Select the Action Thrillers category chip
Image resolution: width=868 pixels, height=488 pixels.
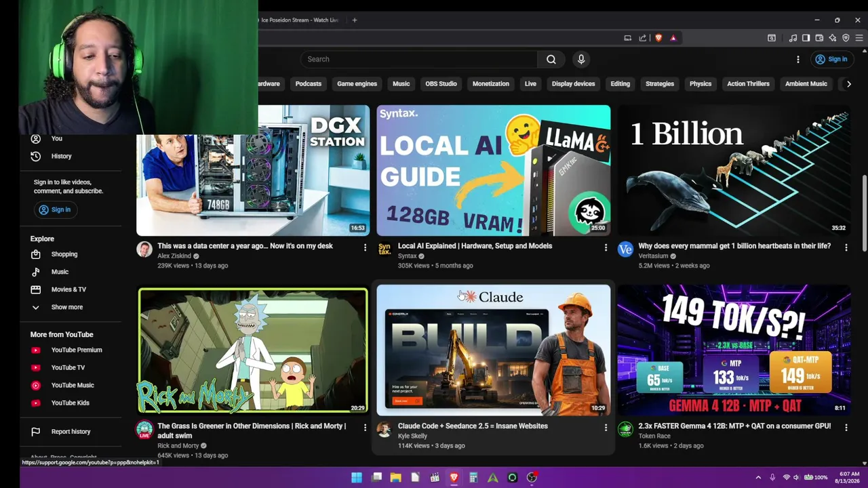point(748,84)
